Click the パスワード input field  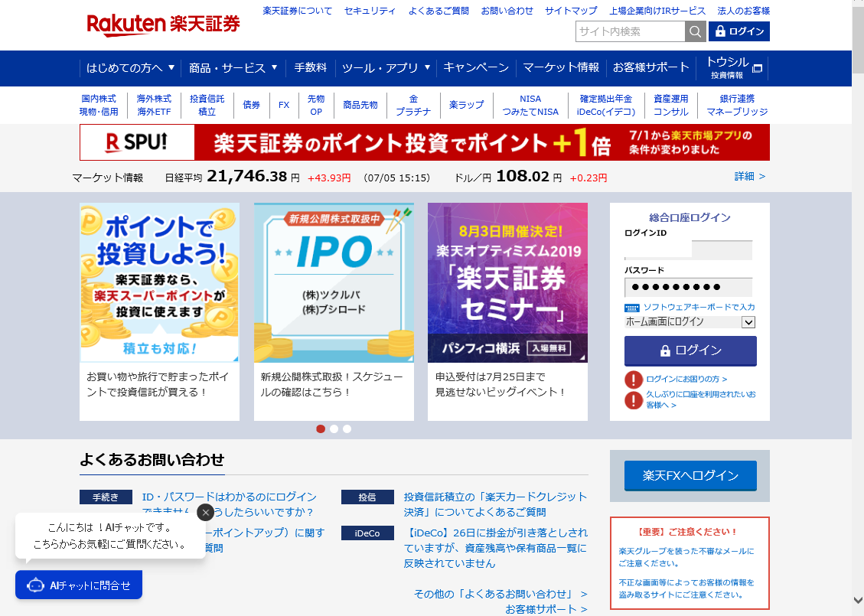[x=688, y=287]
